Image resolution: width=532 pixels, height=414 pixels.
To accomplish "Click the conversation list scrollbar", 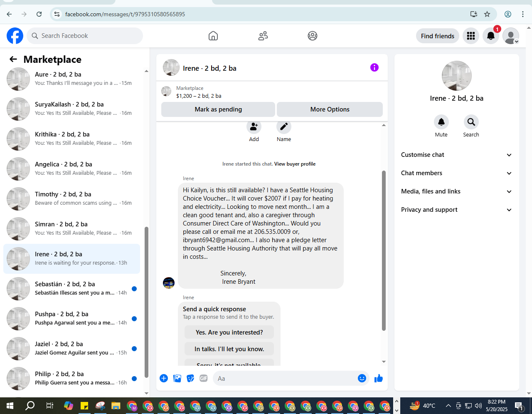I will pyautogui.click(x=146, y=302).
